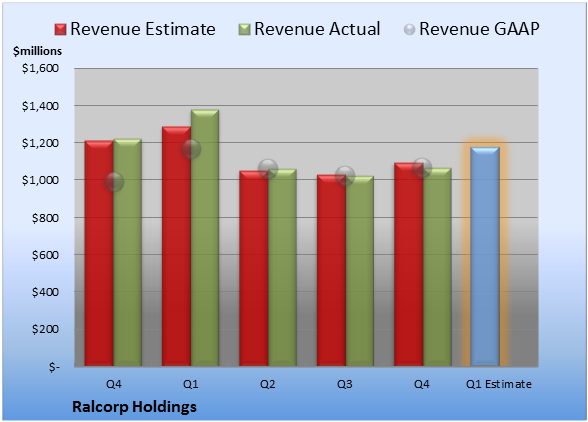Select the red Q2 Revenue Estimate bar
Screen dimensions: 588x422
click(x=254, y=268)
